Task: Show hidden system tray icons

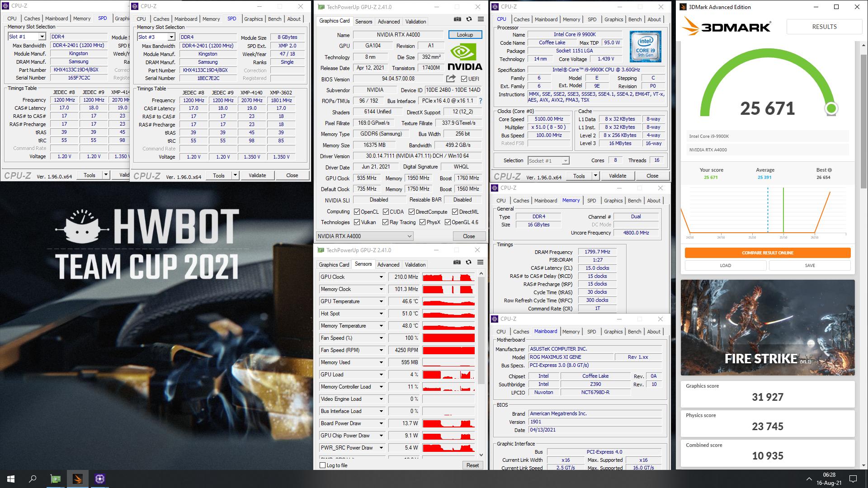Action: [809, 479]
